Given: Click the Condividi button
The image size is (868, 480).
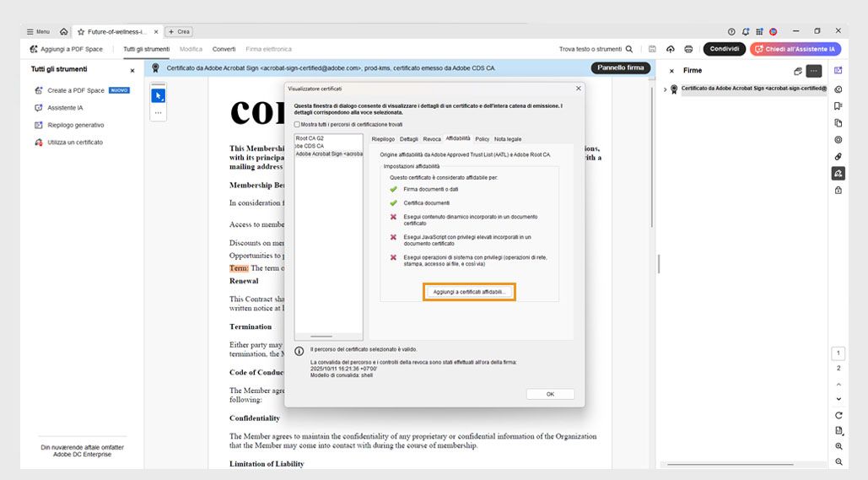Looking at the screenshot, I should coord(724,49).
